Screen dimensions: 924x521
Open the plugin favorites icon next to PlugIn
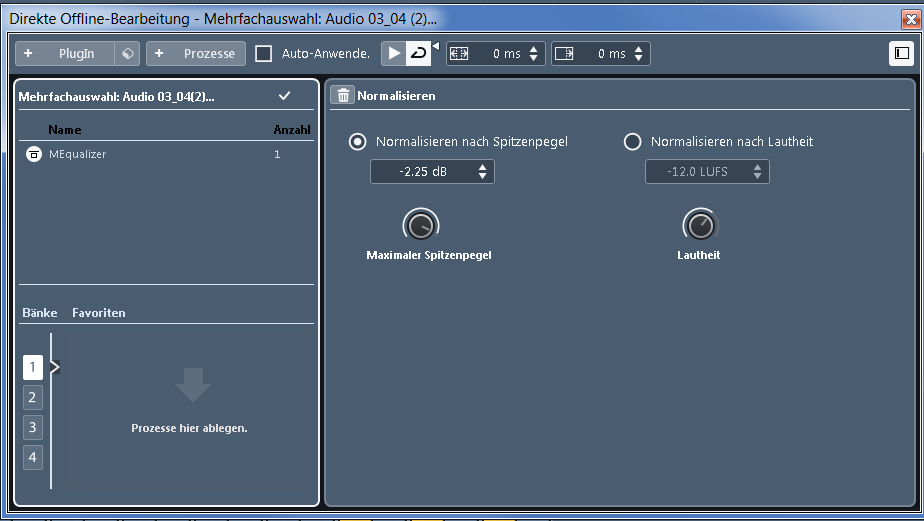click(x=127, y=54)
